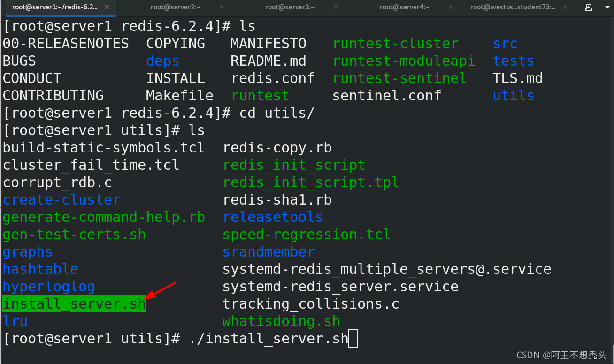Viewport: 614px width, 364px height.
Task: Close the root@server4 tab
Action: coord(451,7)
